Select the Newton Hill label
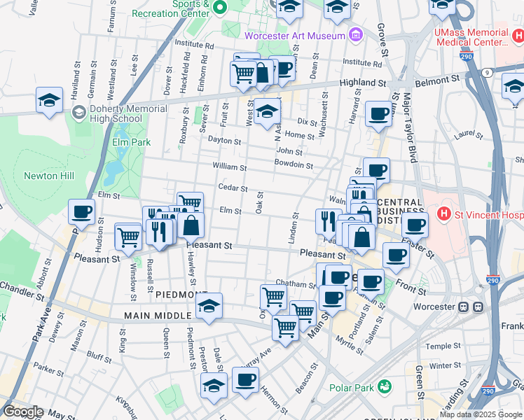Viewport: 524px width, 420px height. 49,176
